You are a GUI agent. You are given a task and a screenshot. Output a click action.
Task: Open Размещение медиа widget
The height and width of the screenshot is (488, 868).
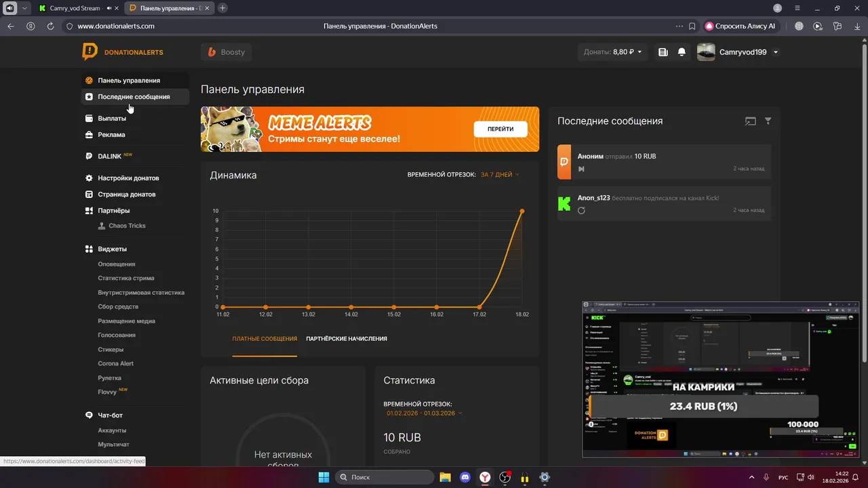pos(127,321)
